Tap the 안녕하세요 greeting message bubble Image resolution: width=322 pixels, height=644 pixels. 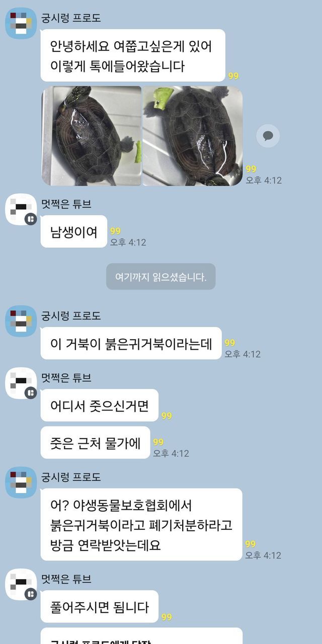[x=133, y=55]
